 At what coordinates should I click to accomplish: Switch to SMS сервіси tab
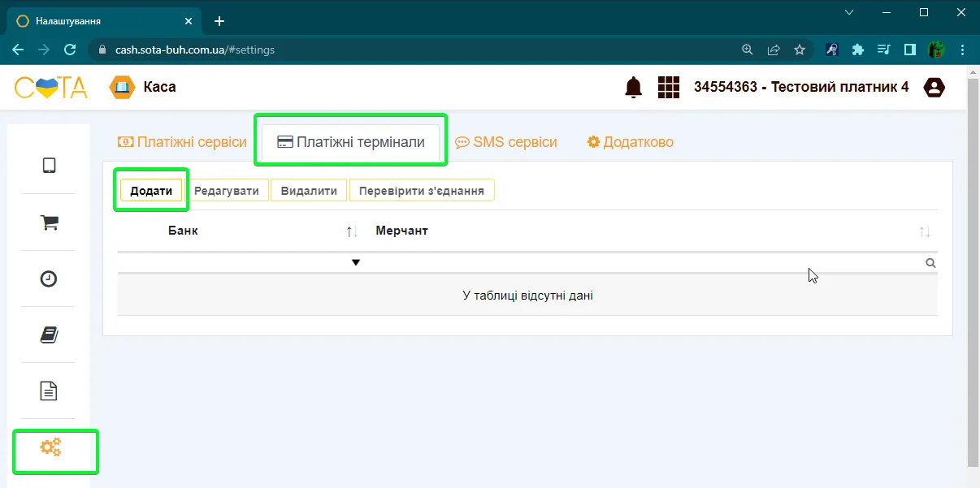click(x=506, y=142)
